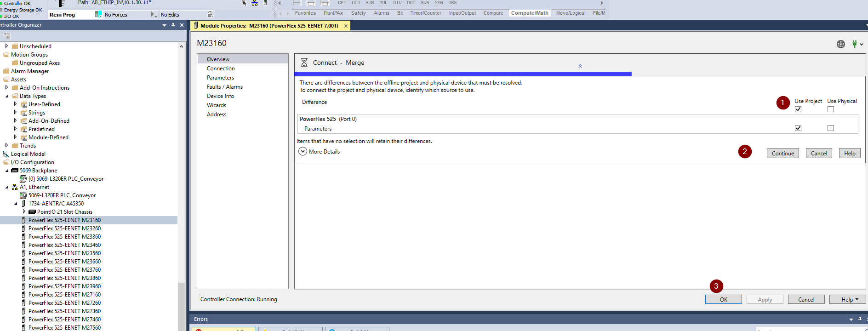This screenshot has height=331, width=868.
Task: Insert the SUB instruction
Action: click(x=370, y=3)
